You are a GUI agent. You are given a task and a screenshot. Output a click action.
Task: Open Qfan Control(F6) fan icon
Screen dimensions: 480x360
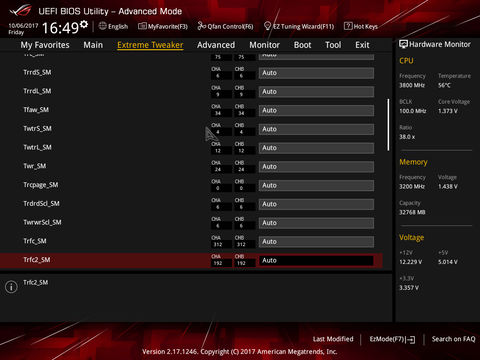[202, 26]
